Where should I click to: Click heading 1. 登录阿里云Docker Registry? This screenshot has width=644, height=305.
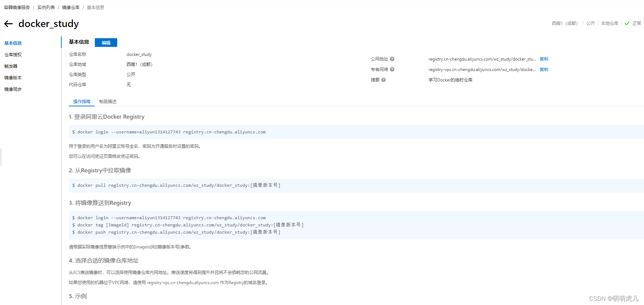point(107,117)
